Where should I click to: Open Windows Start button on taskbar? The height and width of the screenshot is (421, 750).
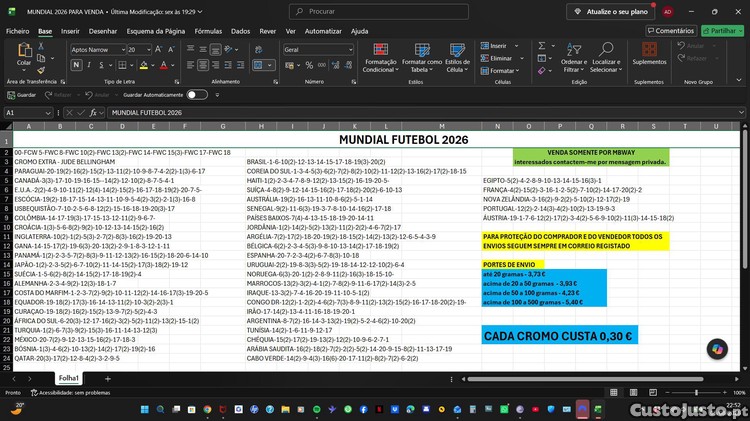144,410
